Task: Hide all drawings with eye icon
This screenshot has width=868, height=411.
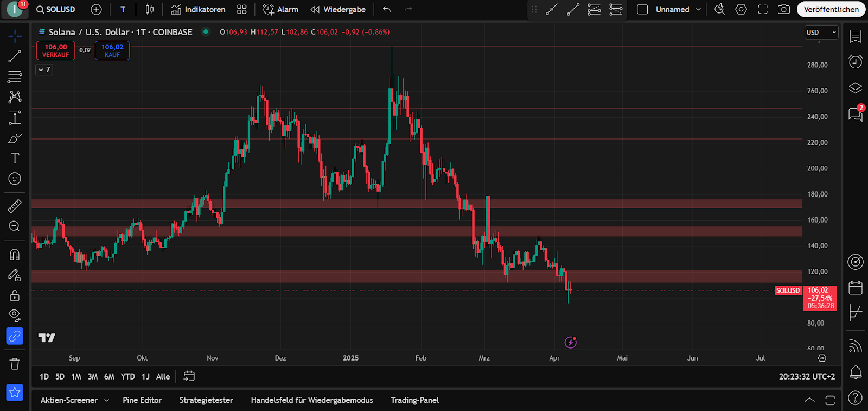Action: (x=15, y=315)
